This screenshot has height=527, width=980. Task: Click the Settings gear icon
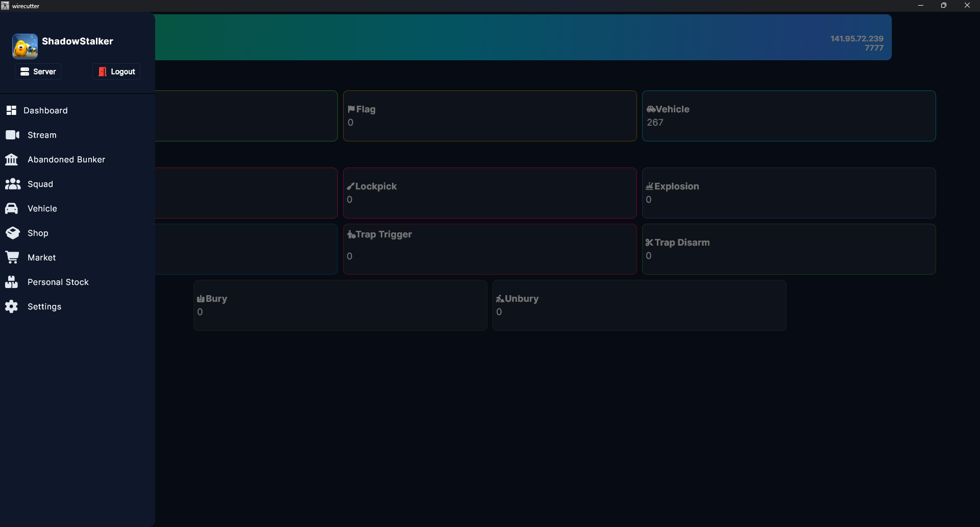pos(11,306)
